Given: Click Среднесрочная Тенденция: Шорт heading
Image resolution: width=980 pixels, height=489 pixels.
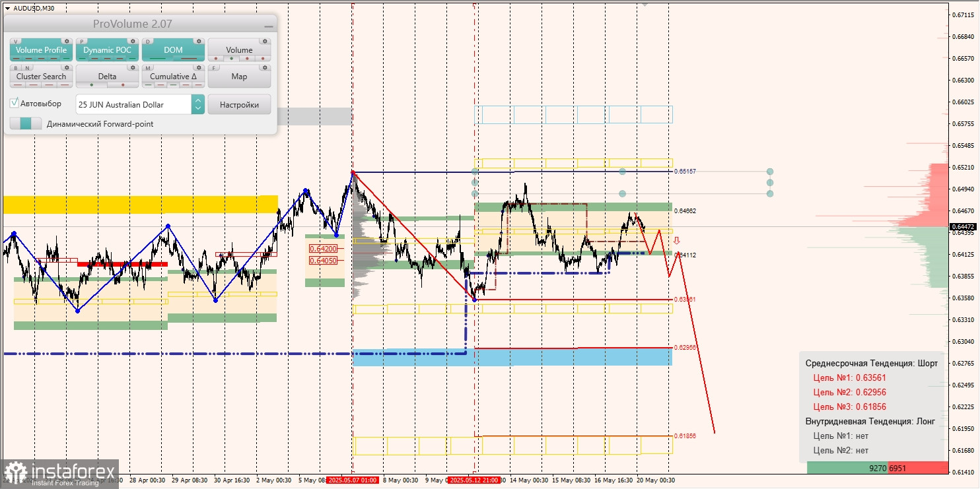Looking at the screenshot, I should tap(871, 364).
